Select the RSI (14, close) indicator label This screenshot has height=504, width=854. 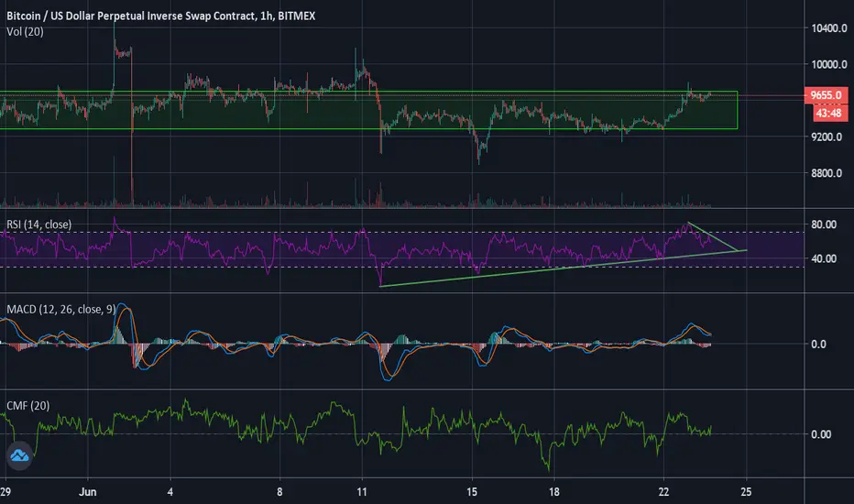tap(38, 225)
